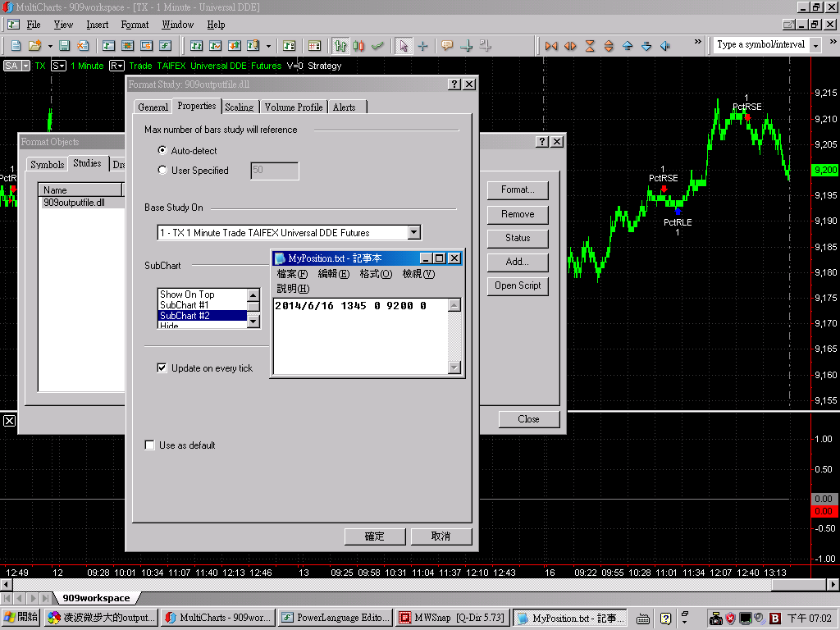Switch to the Volume Profile tab

click(x=294, y=107)
